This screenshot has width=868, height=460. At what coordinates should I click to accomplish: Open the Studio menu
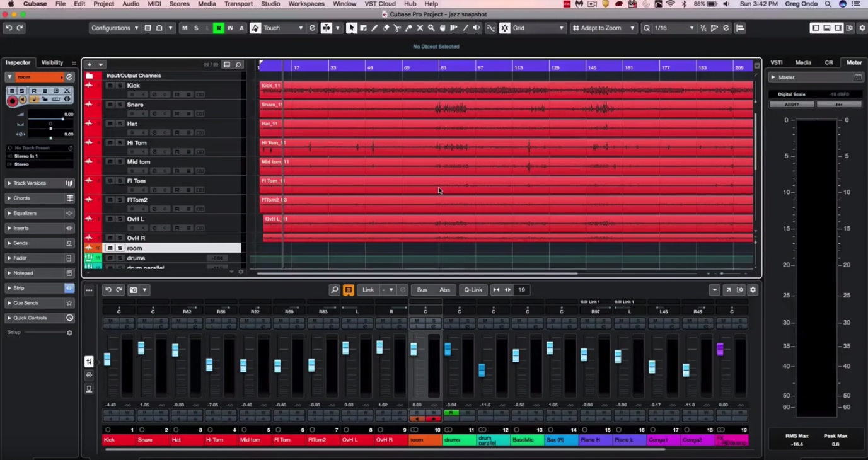pyautogui.click(x=270, y=4)
